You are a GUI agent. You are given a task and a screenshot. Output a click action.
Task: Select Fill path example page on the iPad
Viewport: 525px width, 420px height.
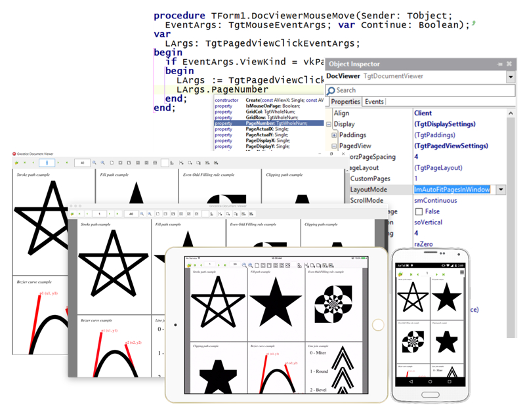pyautogui.click(x=276, y=304)
